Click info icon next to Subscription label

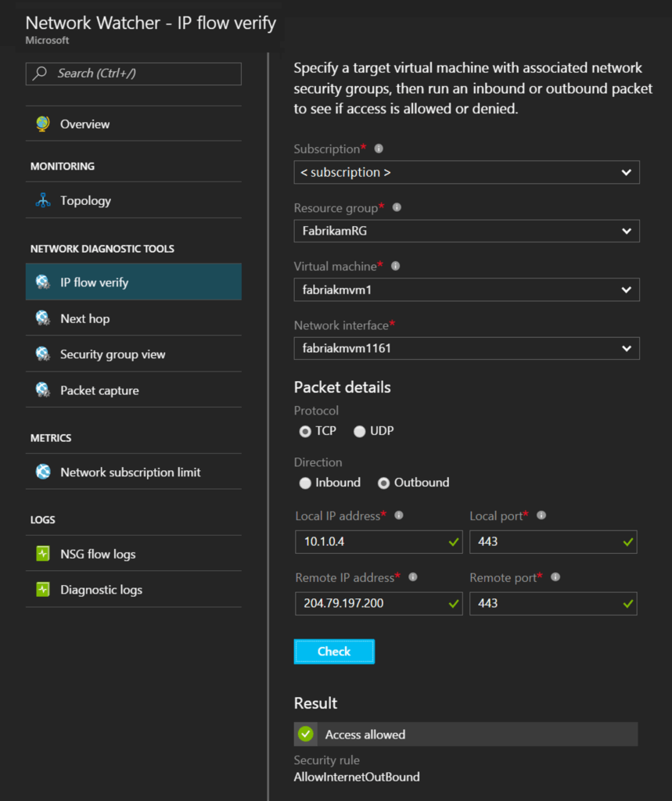pos(379,149)
